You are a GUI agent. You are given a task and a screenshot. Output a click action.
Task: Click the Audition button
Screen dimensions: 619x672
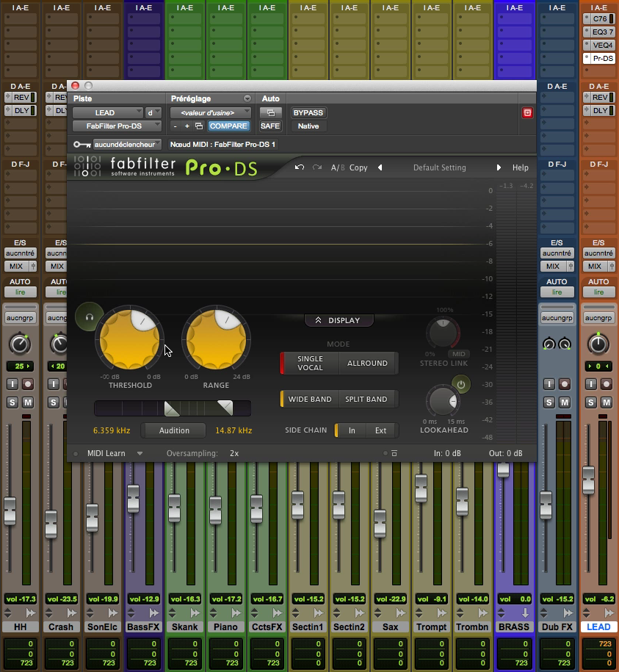(174, 430)
